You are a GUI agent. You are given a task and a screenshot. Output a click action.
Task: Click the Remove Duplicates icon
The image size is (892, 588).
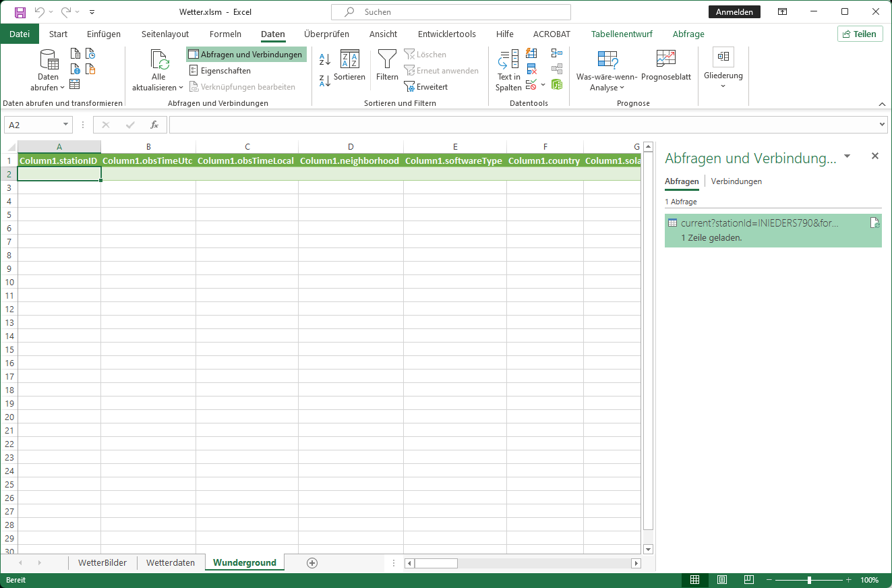point(531,69)
